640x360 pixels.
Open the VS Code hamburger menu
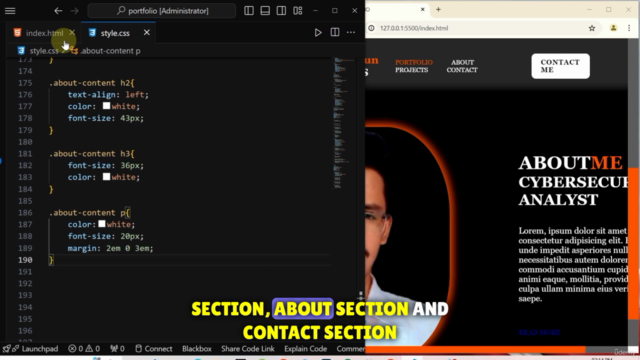(x=10, y=11)
